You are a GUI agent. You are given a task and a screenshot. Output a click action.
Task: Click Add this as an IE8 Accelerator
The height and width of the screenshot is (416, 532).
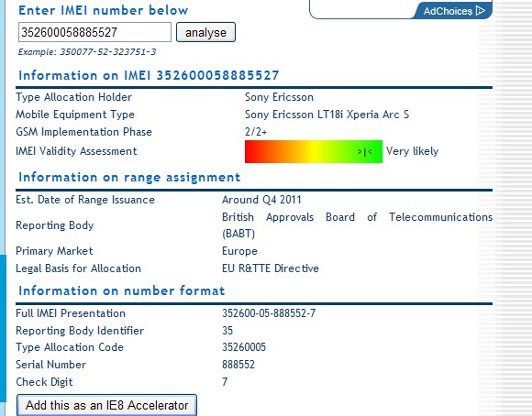coord(106,405)
